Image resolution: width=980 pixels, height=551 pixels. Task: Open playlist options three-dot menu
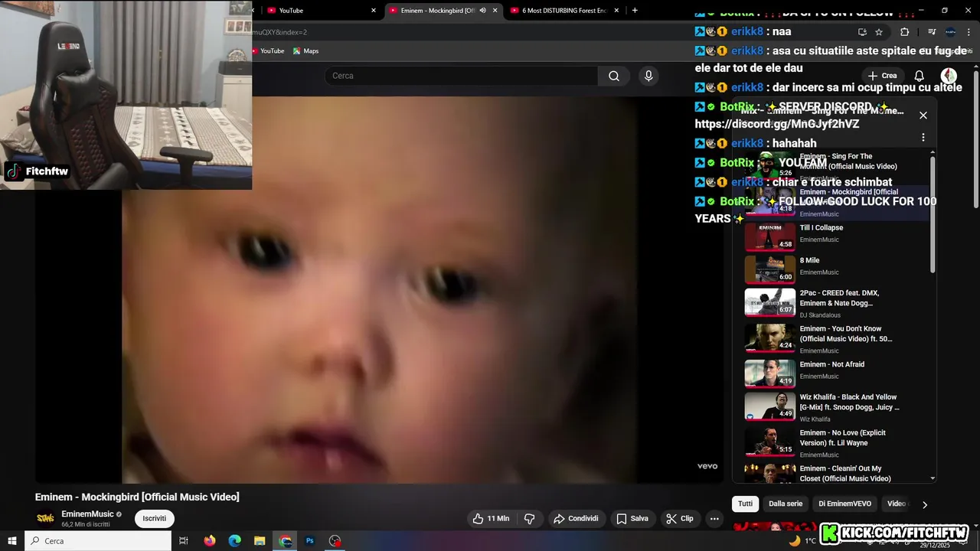tap(923, 138)
